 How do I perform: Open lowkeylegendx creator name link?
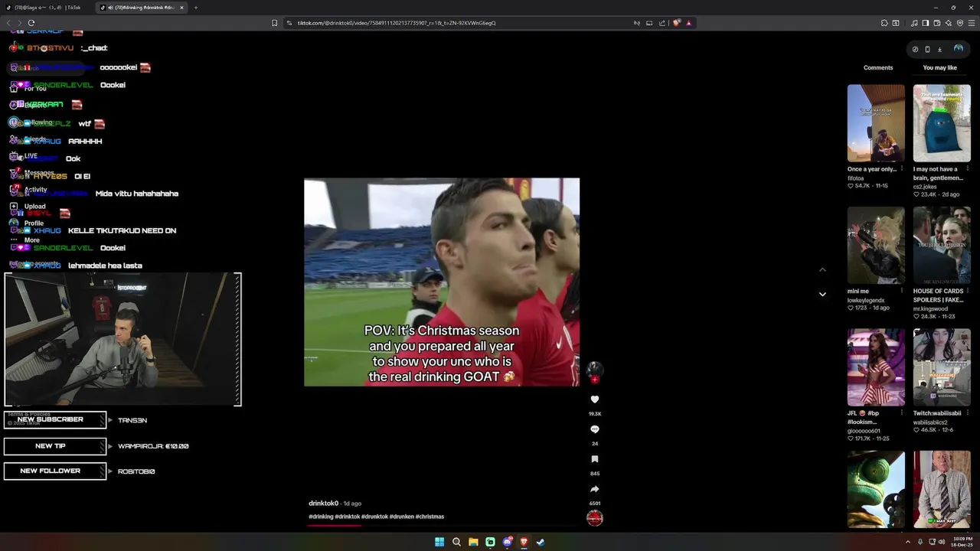[866, 301]
